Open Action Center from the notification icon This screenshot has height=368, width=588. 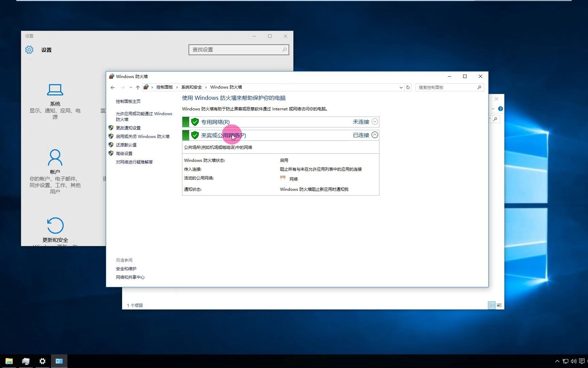[x=583, y=361]
